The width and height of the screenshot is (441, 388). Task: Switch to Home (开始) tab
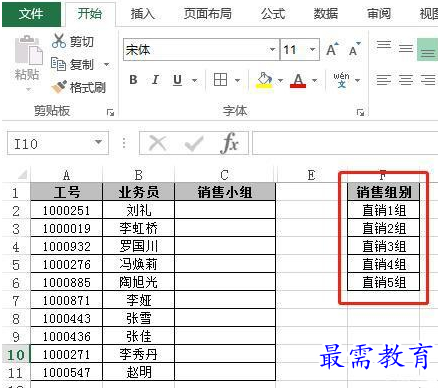coord(90,14)
